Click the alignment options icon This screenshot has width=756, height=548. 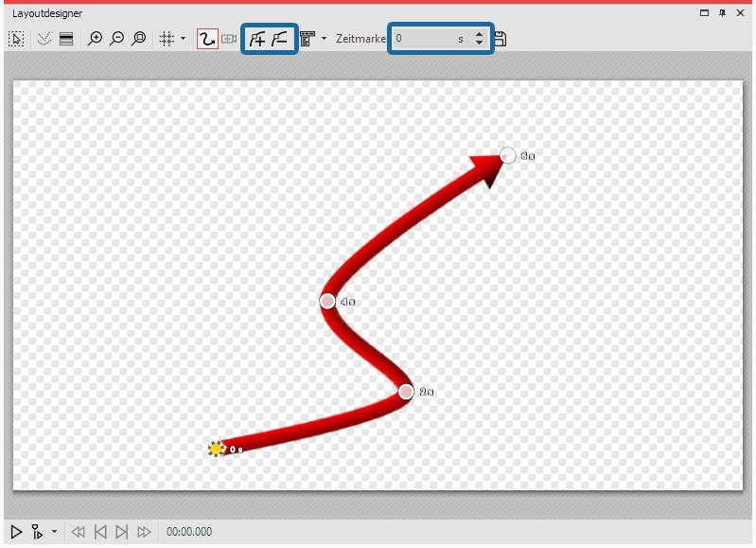(308, 39)
